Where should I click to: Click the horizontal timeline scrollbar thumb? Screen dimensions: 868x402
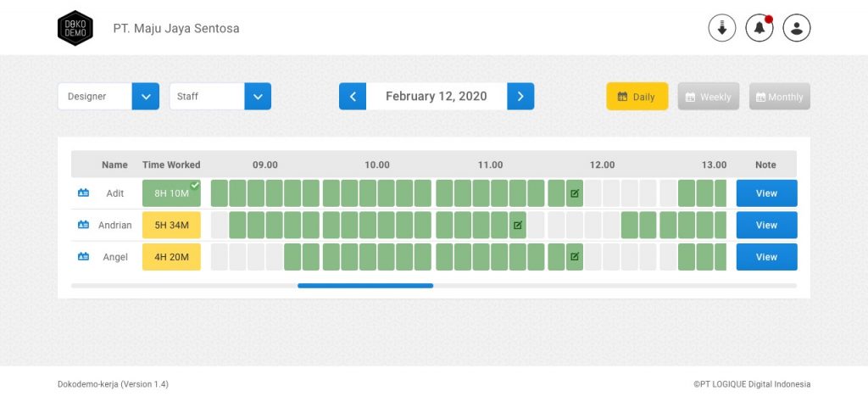point(365,286)
